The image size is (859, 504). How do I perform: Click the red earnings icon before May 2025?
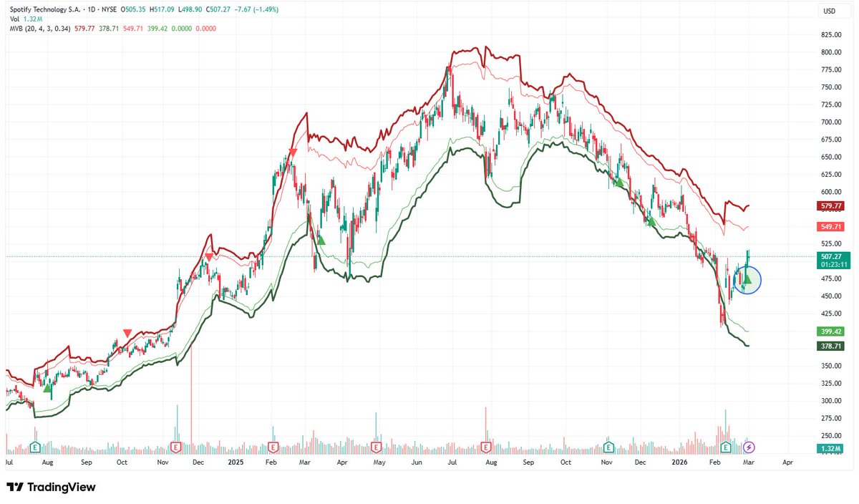(x=376, y=447)
